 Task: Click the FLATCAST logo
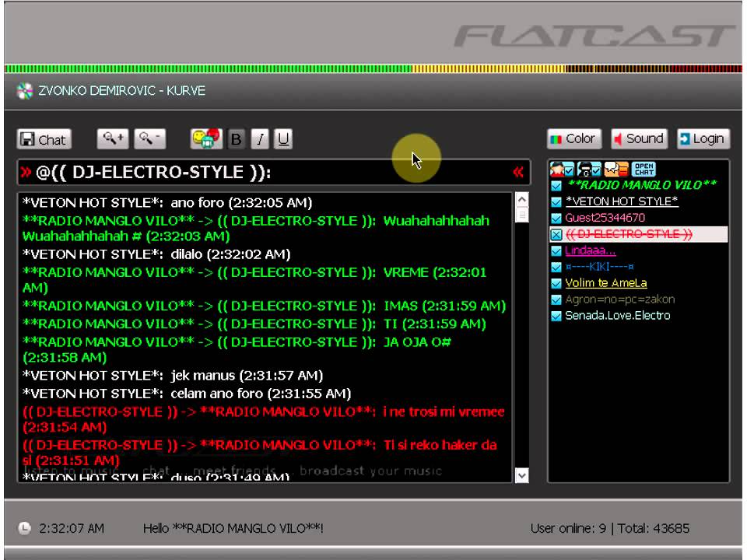[x=594, y=37]
